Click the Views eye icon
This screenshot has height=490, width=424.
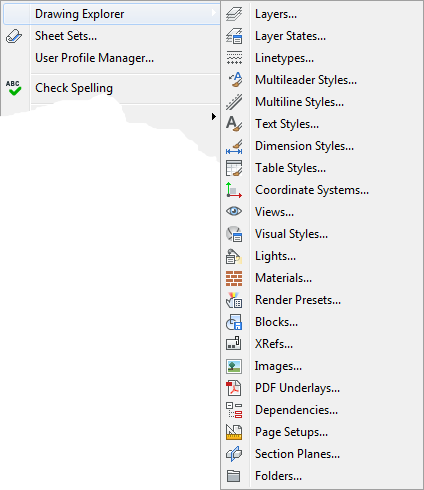click(234, 211)
